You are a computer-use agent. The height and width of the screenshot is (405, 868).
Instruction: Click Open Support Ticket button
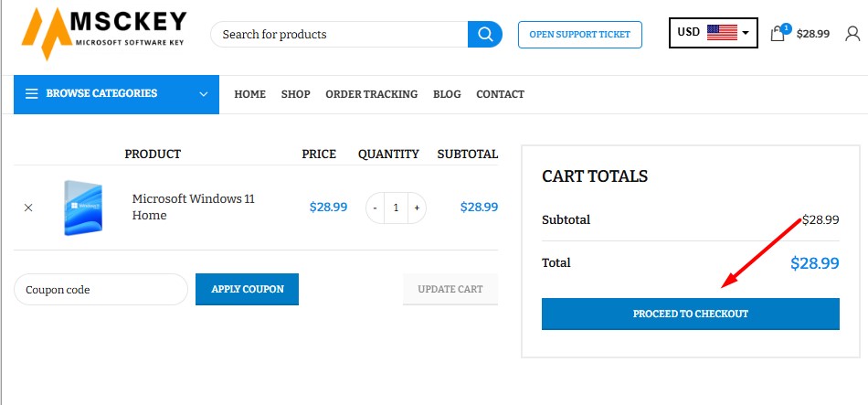[x=579, y=35]
